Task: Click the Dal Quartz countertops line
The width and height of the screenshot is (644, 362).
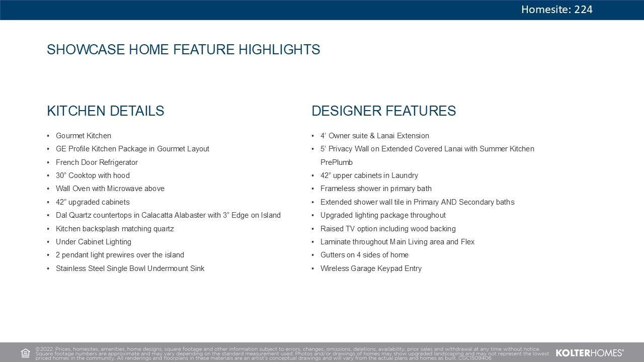Action: (168, 215)
